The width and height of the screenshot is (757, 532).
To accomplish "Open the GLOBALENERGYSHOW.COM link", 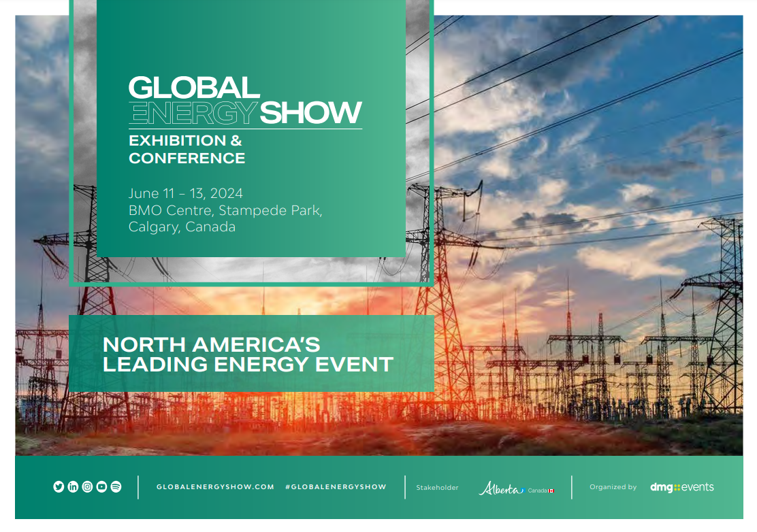I will point(215,487).
